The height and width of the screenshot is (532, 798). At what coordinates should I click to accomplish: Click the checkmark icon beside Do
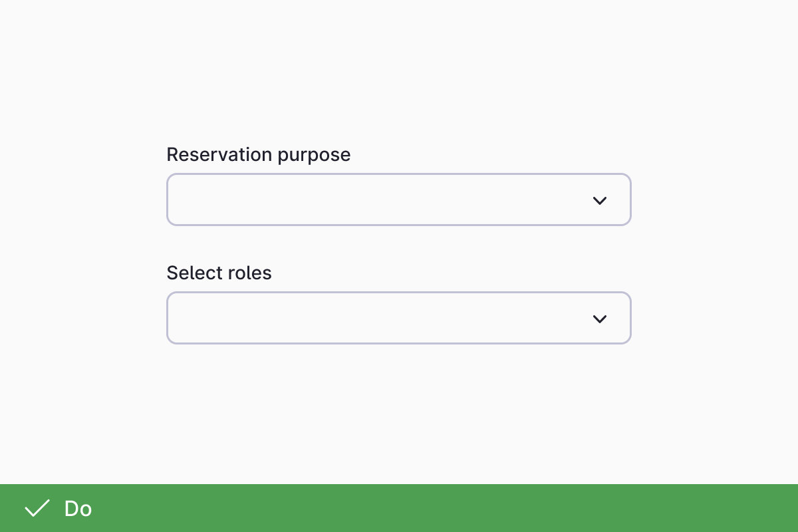pos(37,509)
